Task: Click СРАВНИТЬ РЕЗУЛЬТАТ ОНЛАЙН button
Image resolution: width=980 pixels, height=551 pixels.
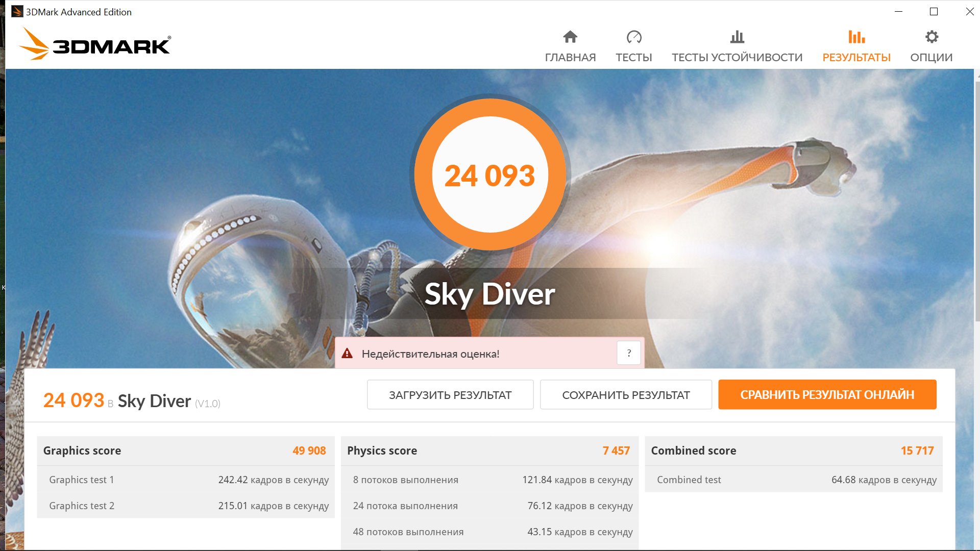Action: point(827,394)
